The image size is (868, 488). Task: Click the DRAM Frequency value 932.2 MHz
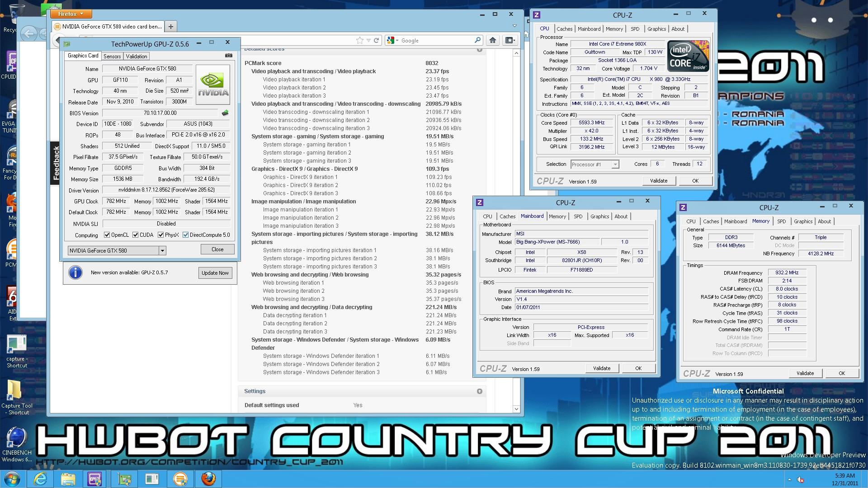(x=787, y=273)
